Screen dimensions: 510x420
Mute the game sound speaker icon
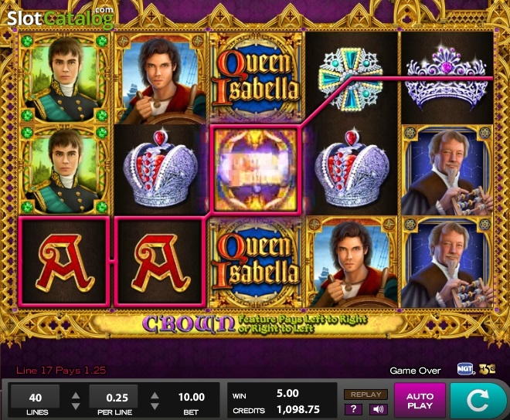[378, 409]
